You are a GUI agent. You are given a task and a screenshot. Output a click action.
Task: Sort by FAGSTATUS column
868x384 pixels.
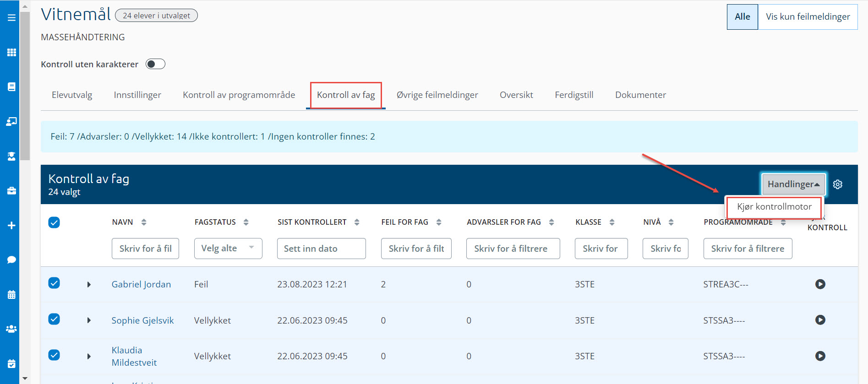click(x=246, y=222)
